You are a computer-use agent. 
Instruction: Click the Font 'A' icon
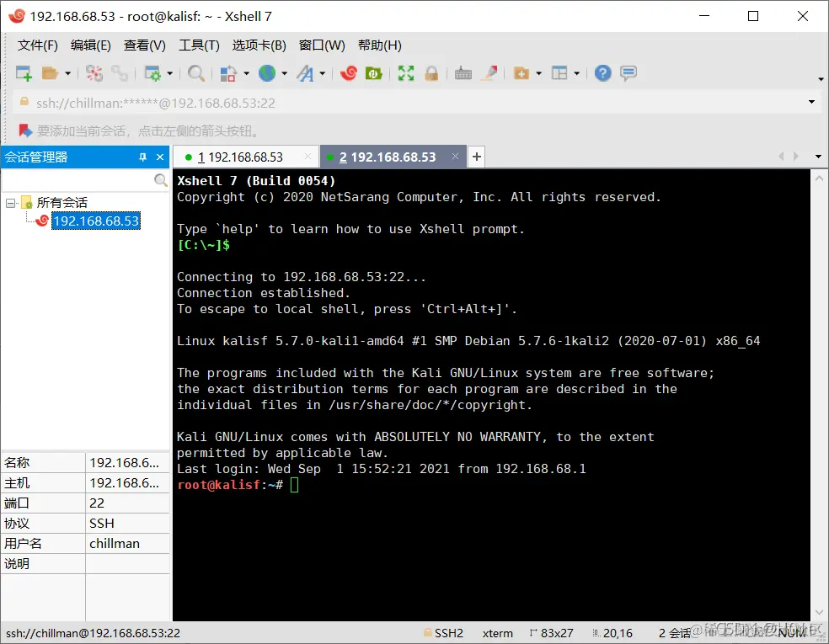point(305,73)
